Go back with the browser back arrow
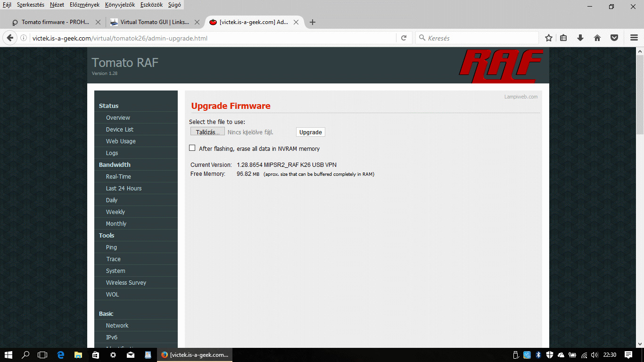The height and width of the screenshot is (362, 644). 10,38
